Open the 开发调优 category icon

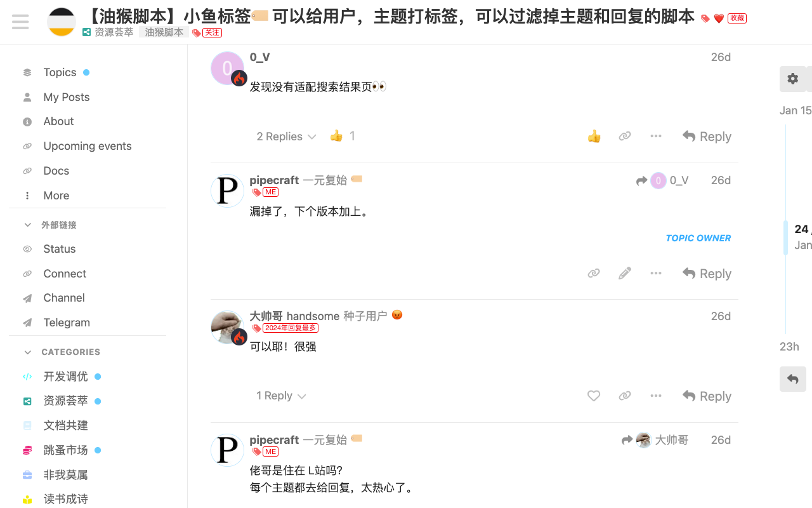click(27, 376)
